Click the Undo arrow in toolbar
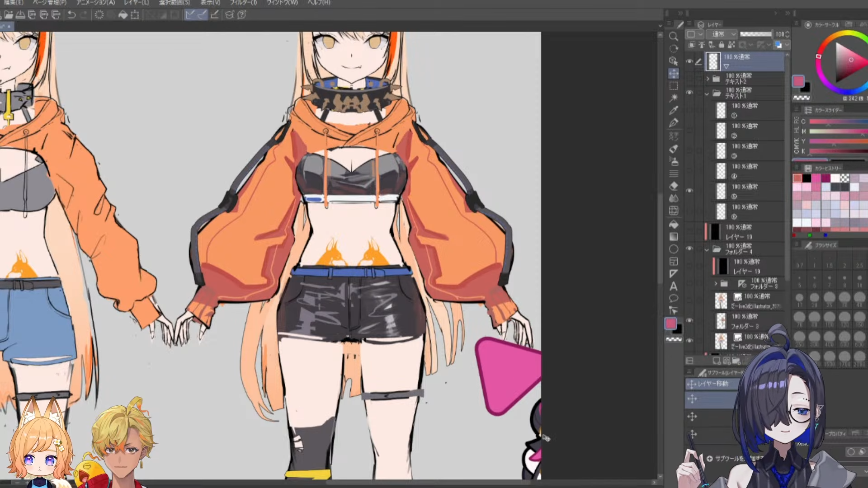The image size is (868, 488). [x=71, y=15]
